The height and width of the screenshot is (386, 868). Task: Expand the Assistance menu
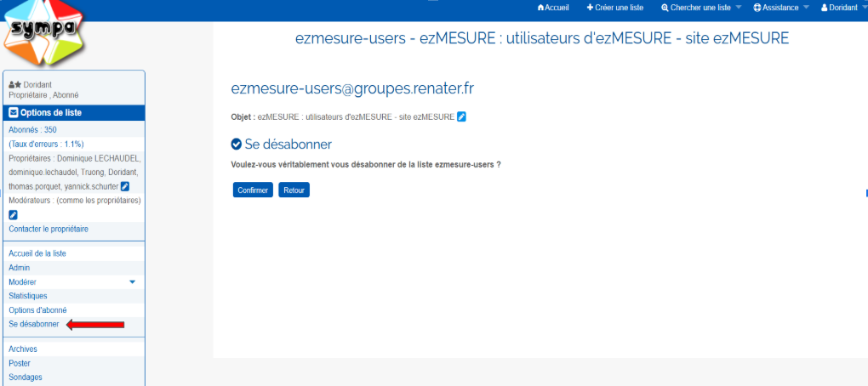(x=781, y=8)
